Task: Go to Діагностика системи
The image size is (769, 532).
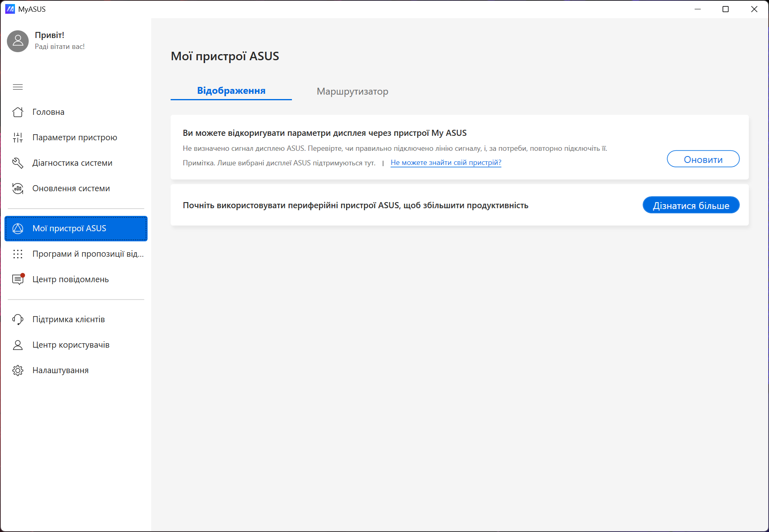Action: [76, 163]
